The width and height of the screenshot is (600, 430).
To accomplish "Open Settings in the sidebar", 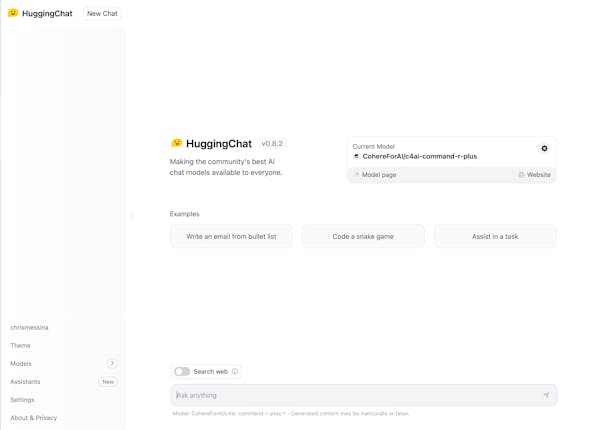I will click(x=22, y=400).
